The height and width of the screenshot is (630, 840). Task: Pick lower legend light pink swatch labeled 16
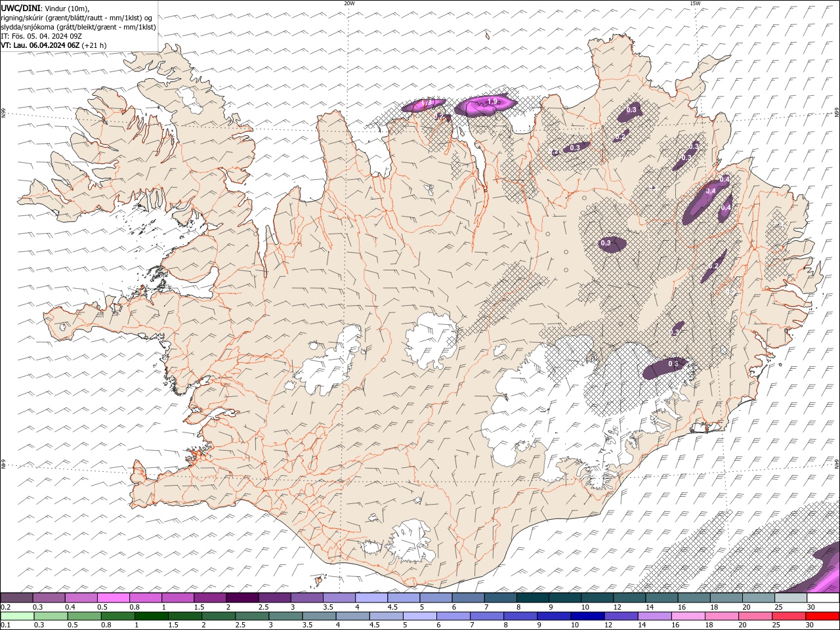coord(688,616)
